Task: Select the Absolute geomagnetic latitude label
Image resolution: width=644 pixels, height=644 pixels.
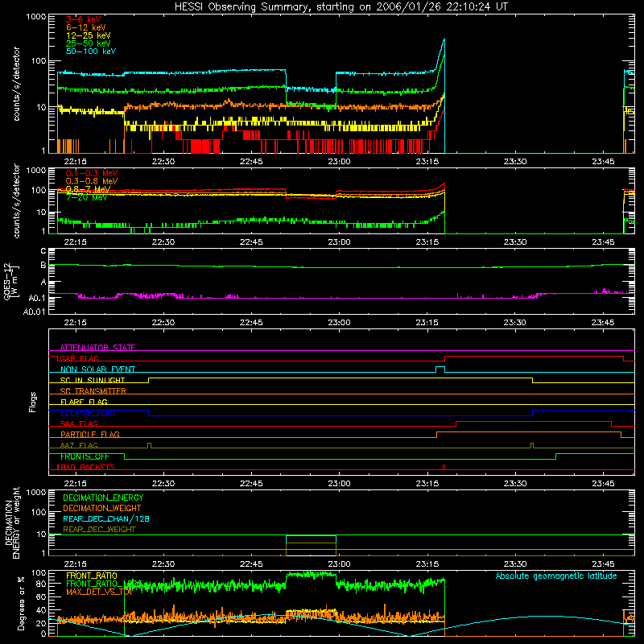Action: (x=556, y=576)
